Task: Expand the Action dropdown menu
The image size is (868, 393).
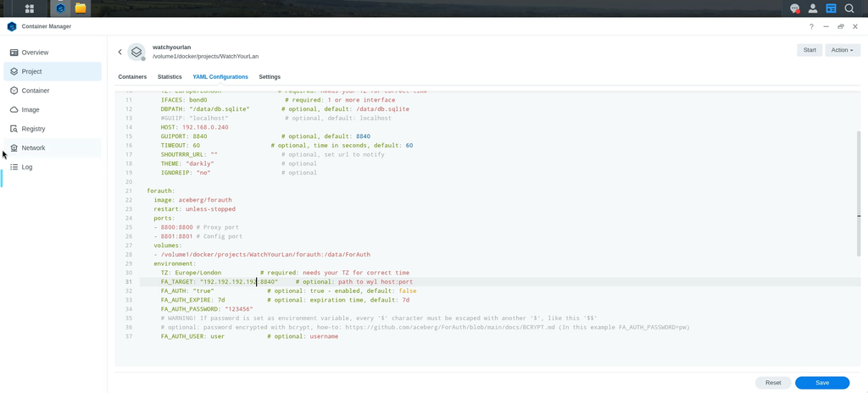Action: tap(842, 50)
